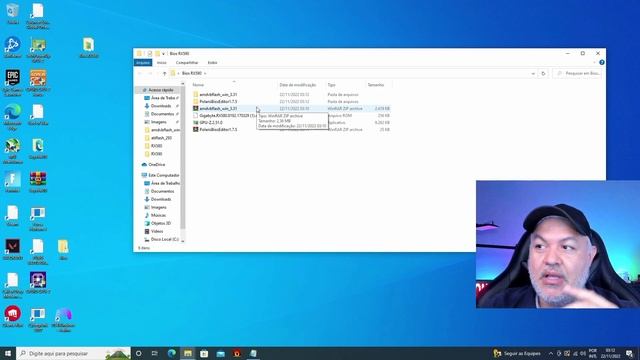Refresh the Explorer folder view
Screen dimensions: 640x360
point(543,73)
